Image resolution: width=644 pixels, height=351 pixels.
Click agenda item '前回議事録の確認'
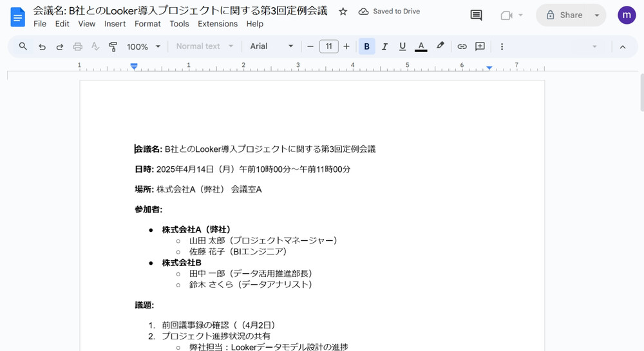(x=218, y=325)
